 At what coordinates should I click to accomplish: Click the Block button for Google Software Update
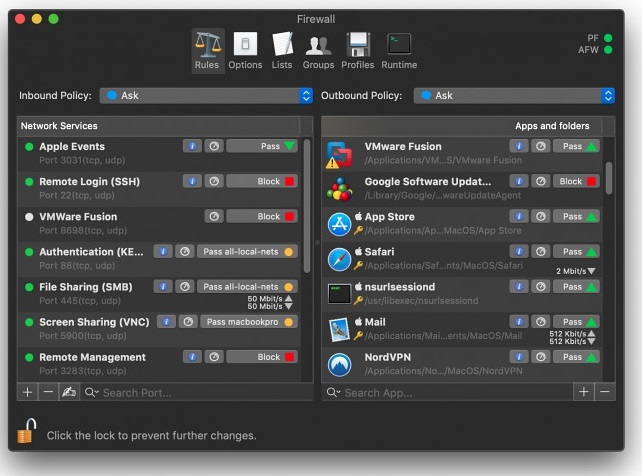(576, 181)
